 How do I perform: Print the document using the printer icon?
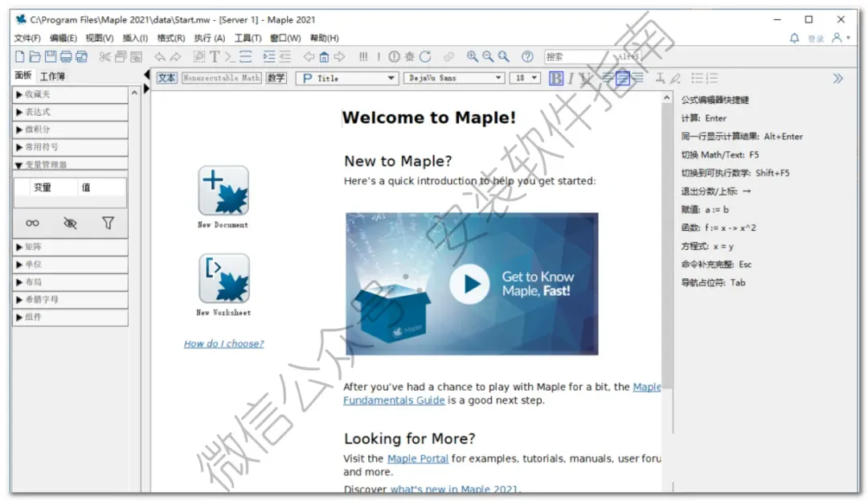[x=66, y=56]
